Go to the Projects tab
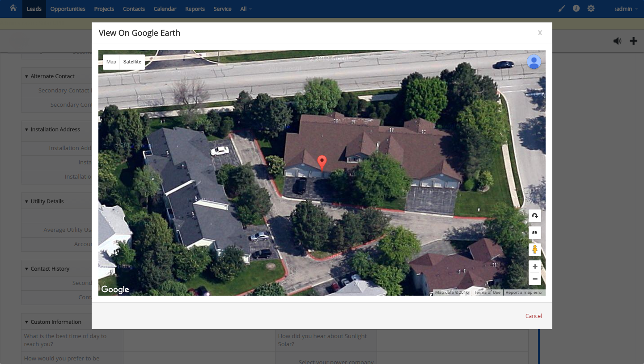Screen dimensions: 644x364 tap(104, 9)
